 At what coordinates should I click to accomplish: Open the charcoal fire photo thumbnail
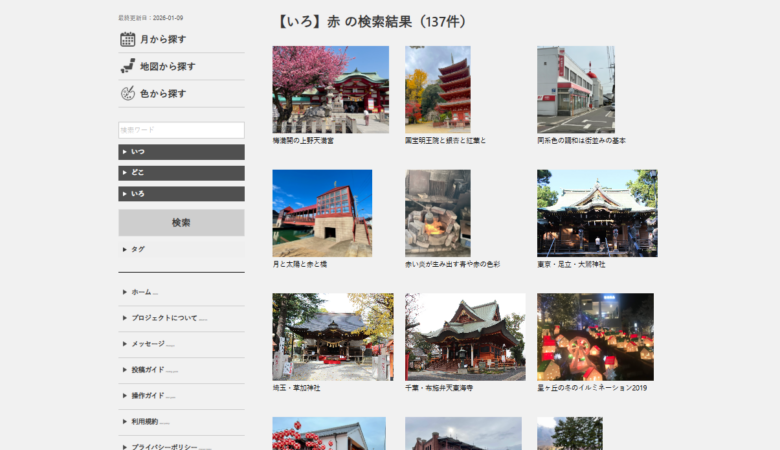click(x=437, y=213)
